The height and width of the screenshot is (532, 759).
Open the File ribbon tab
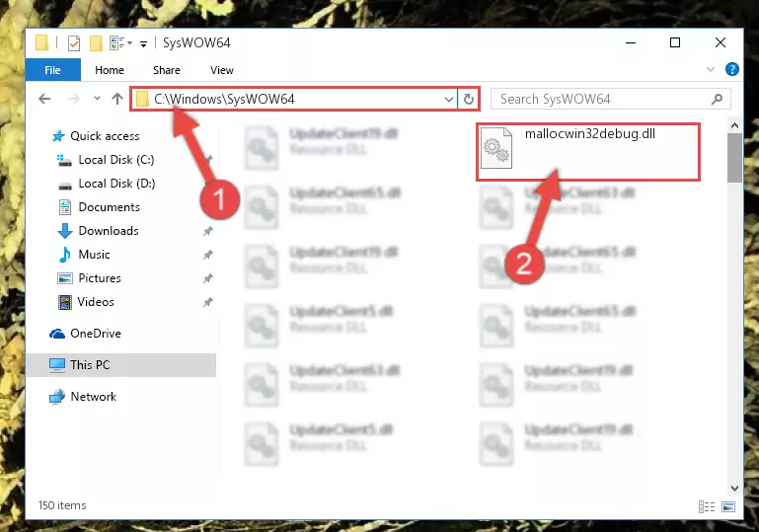click(52, 70)
